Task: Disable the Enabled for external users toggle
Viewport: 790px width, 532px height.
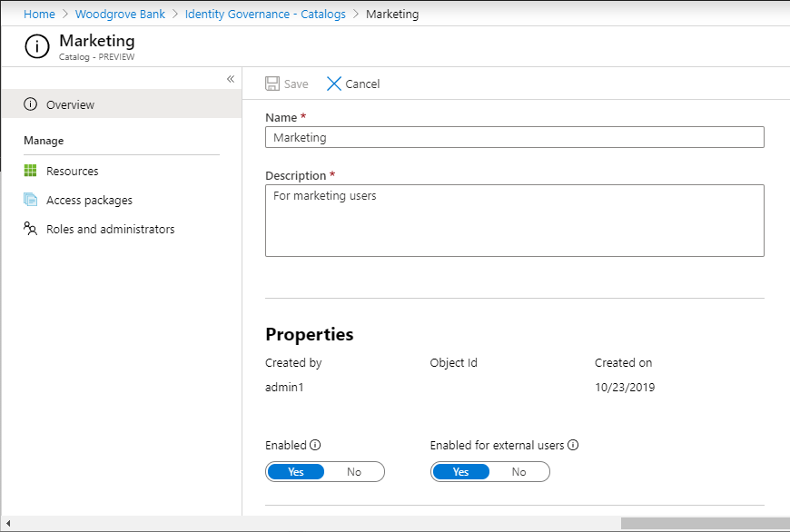Action: 518,471
